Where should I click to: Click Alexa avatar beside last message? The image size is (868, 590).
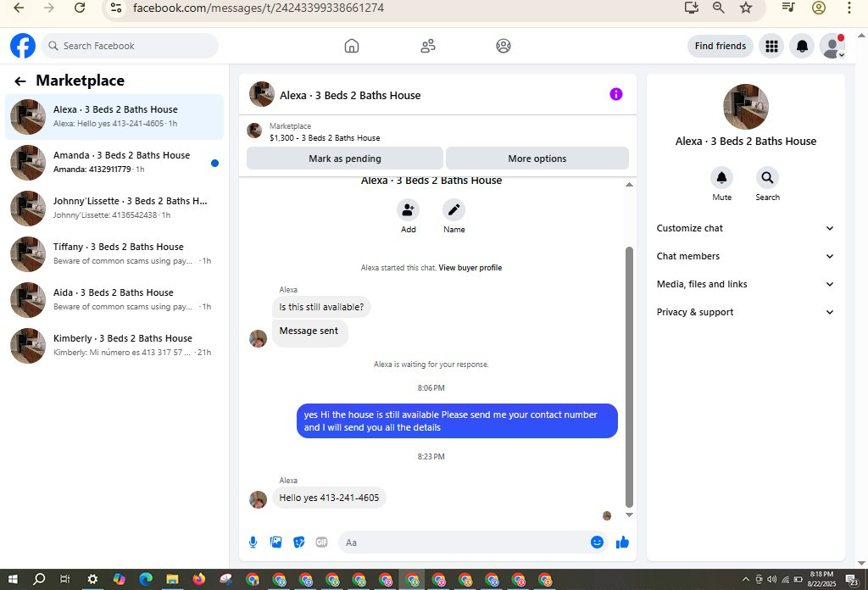258,499
